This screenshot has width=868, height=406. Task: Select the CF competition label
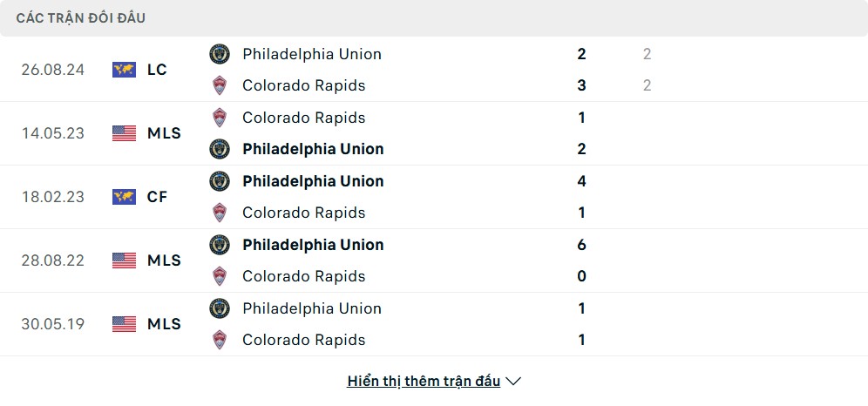[157, 197]
